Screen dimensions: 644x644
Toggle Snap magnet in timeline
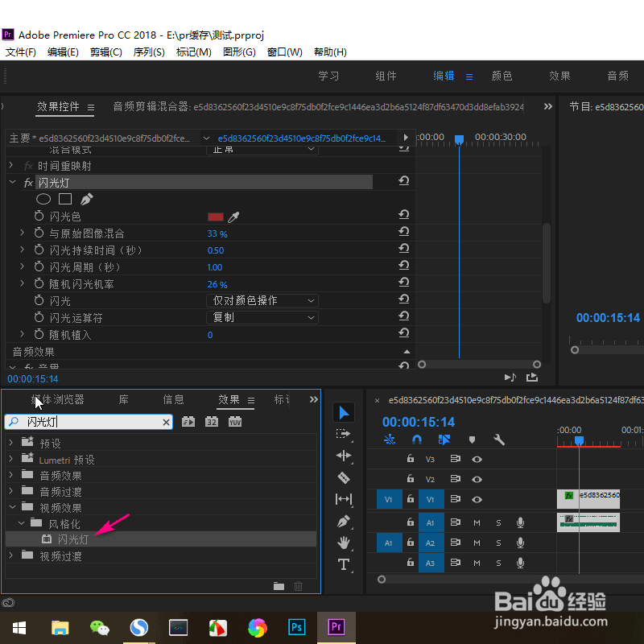coord(416,440)
